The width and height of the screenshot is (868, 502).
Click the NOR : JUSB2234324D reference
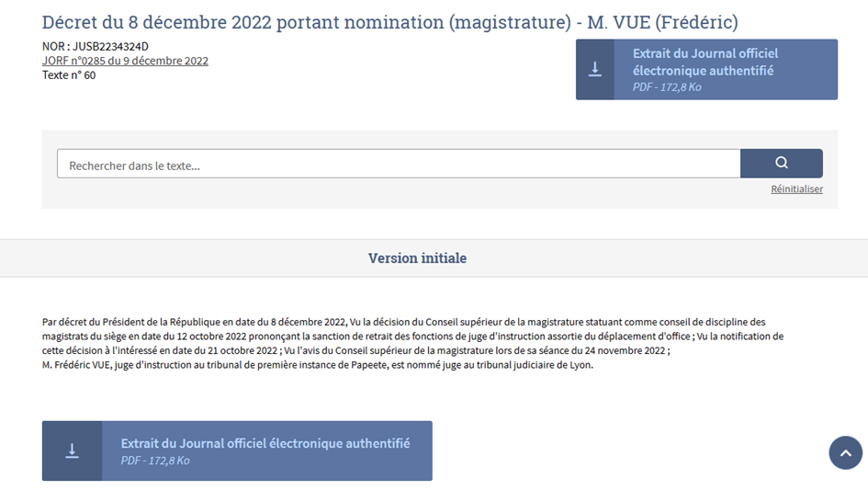[96, 46]
